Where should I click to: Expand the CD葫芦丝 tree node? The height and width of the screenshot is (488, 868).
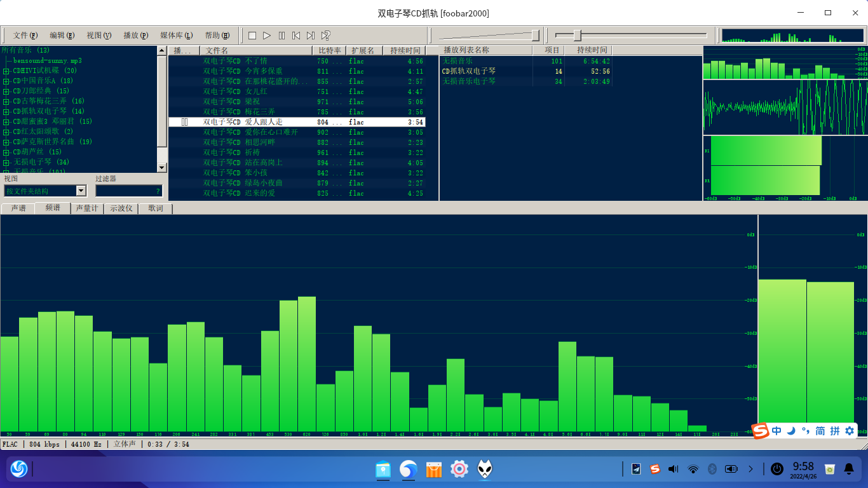[x=6, y=152]
